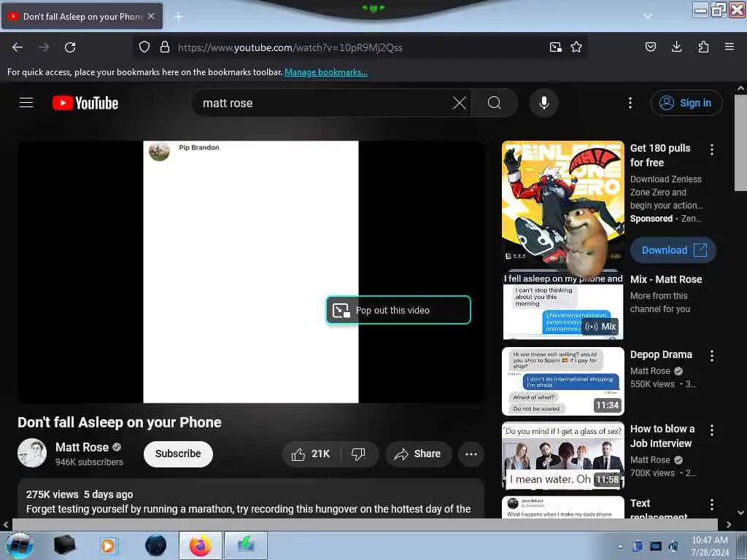This screenshot has height=560, width=747.
Task: Show hidden system tray icons arrow
Action: click(620, 546)
